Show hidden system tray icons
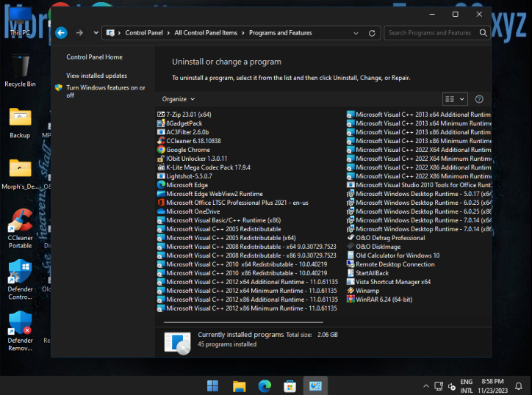The width and height of the screenshot is (532, 395). [425, 386]
